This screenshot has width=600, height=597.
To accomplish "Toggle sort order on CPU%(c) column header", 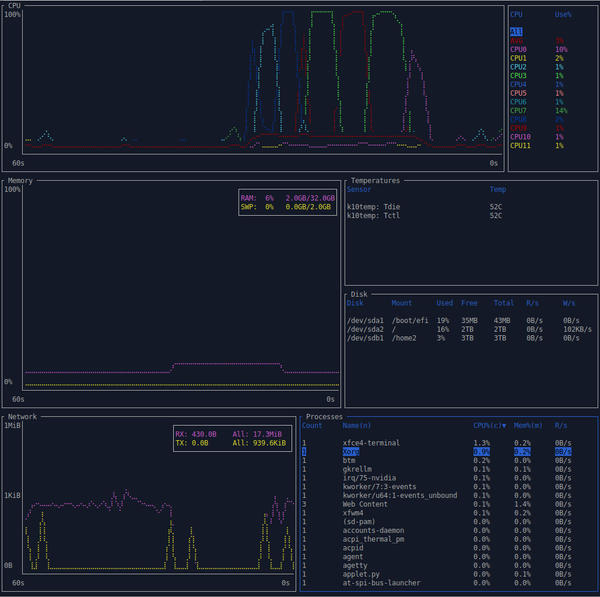I will pos(489,426).
